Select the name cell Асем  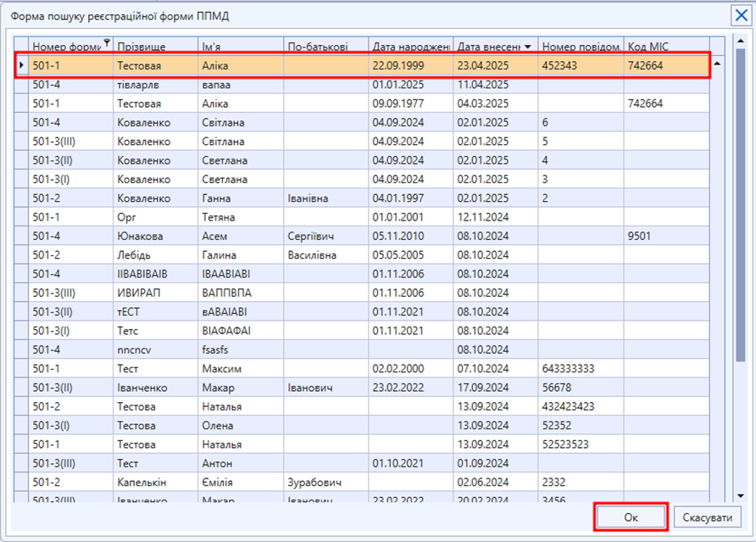pyautogui.click(x=241, y=236)
